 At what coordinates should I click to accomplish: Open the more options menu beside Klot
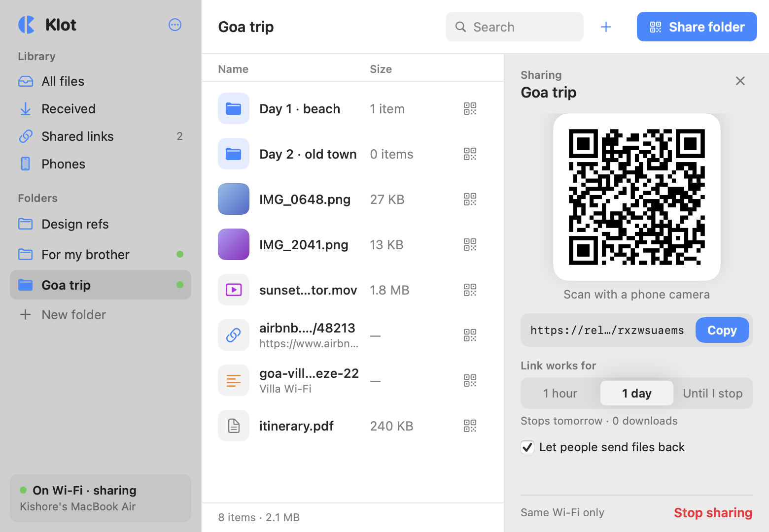click(x=175, y=25)
